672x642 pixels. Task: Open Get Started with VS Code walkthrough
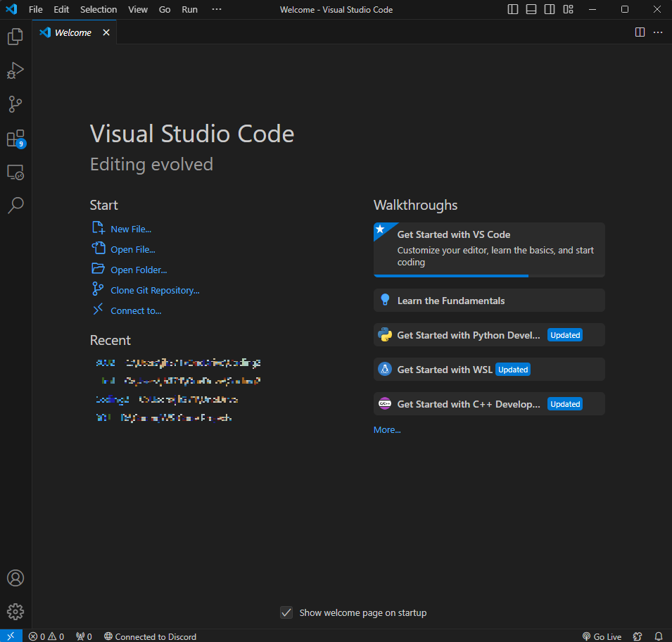coord(489,250)
